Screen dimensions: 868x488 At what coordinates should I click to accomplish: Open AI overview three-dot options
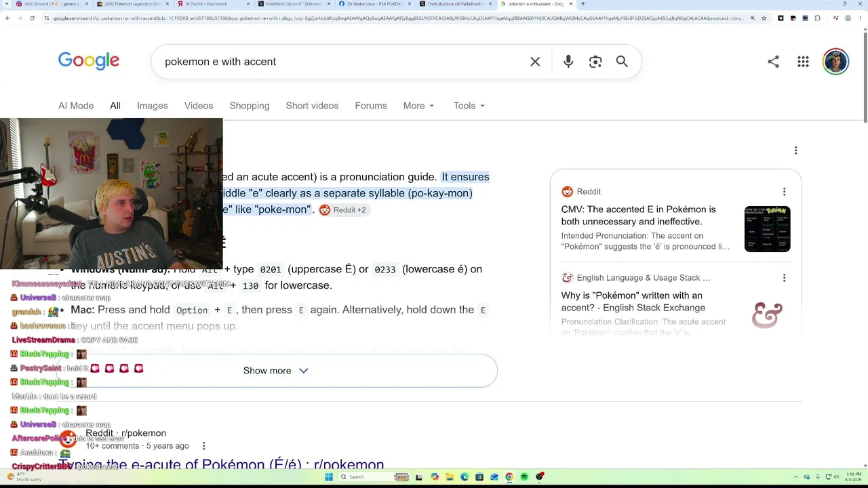coord(795,150)
